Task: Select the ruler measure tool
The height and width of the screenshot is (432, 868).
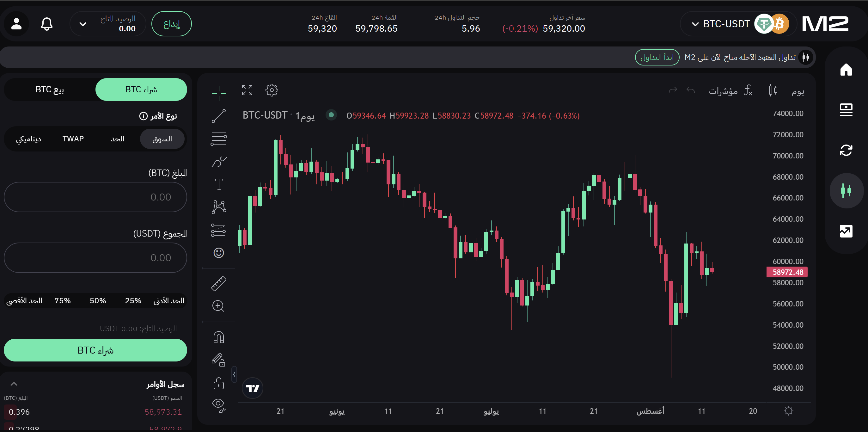Action: coord(219,284)
